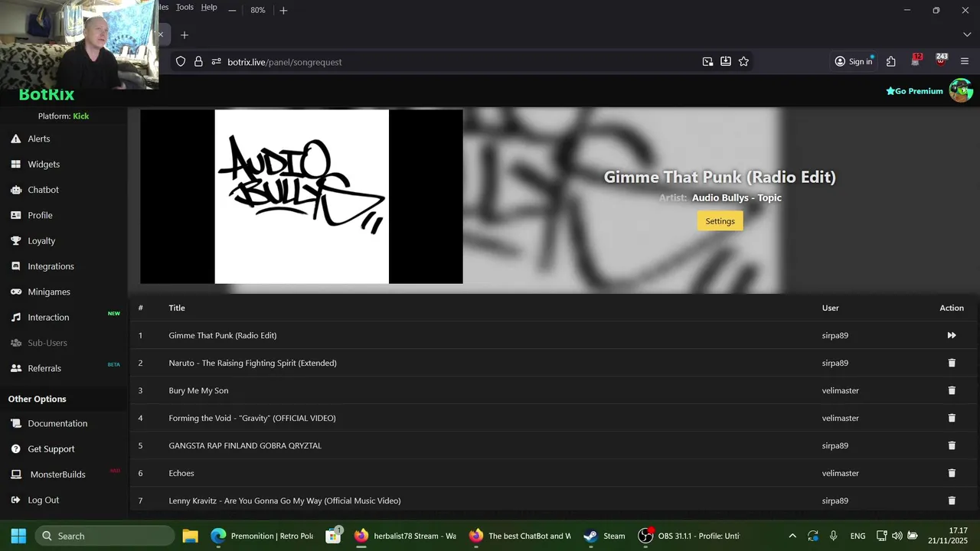
Task: Open the Chatbot sidebar section
Action: coord(43,190)
